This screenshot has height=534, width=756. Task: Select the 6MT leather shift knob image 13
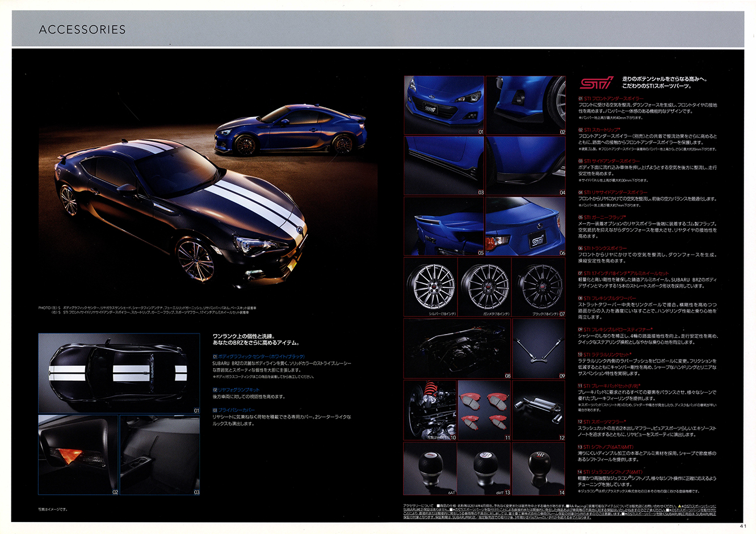tap(485, 469)
